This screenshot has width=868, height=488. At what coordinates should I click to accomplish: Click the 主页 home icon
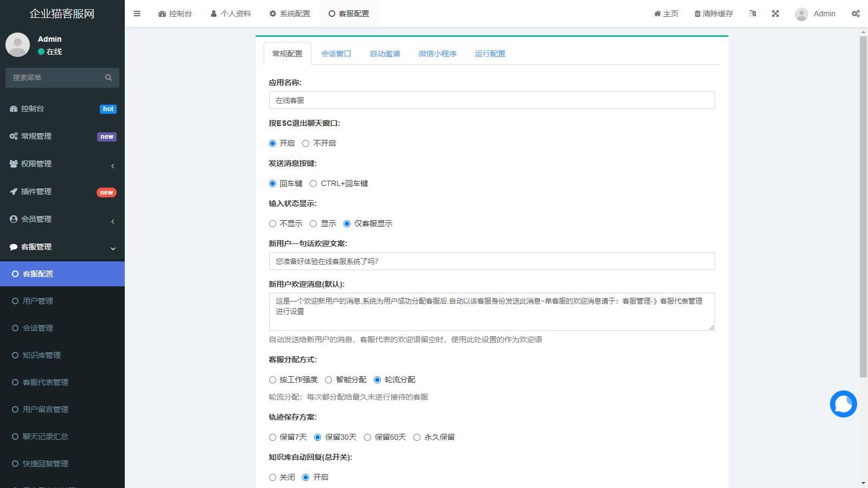(x=657, y=14)
